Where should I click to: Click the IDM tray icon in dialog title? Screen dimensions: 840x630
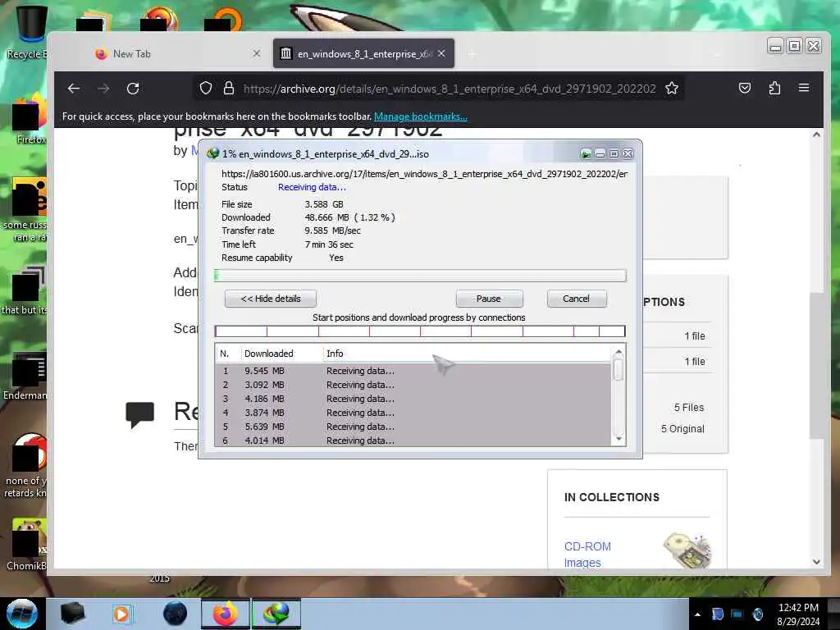pyautogui.click(x=586, y=154)
